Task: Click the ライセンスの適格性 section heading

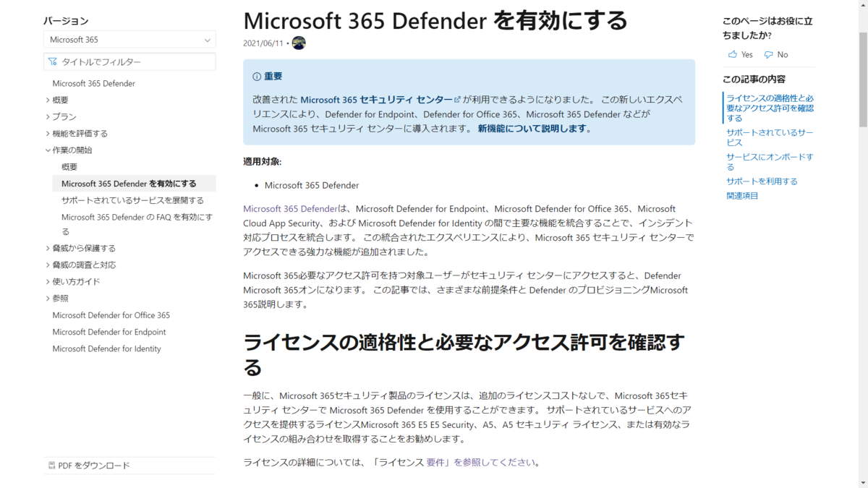Action: click(464, 354)
